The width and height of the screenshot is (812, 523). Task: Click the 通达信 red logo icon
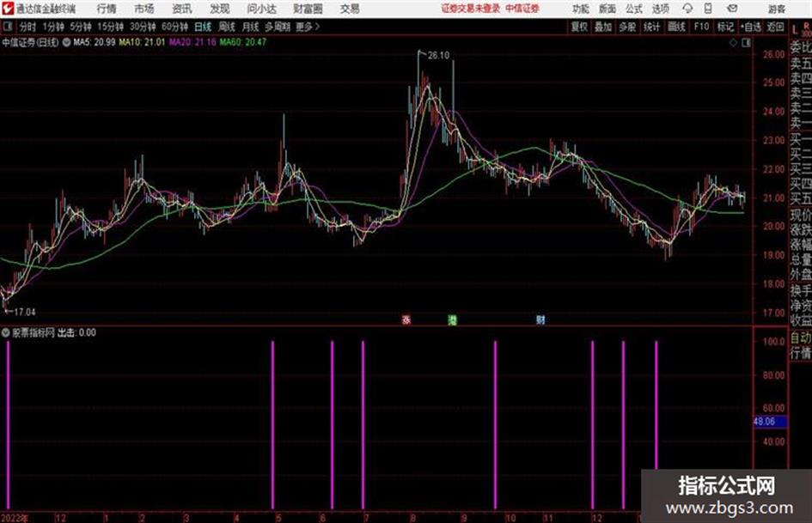tap(7, 9)
